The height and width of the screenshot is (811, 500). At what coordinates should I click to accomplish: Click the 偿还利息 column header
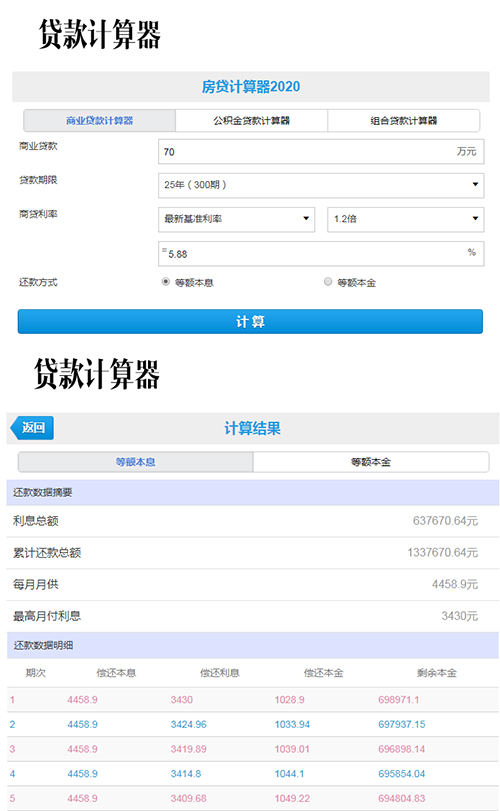220,673
